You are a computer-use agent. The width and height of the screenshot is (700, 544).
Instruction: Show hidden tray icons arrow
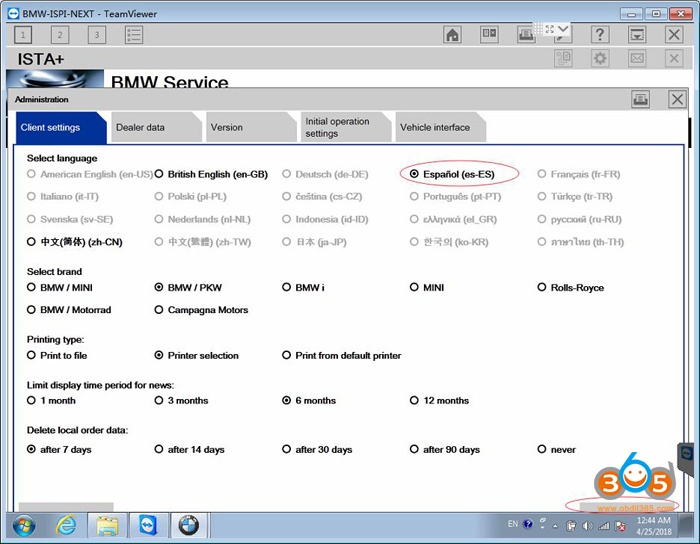[555, 526]
